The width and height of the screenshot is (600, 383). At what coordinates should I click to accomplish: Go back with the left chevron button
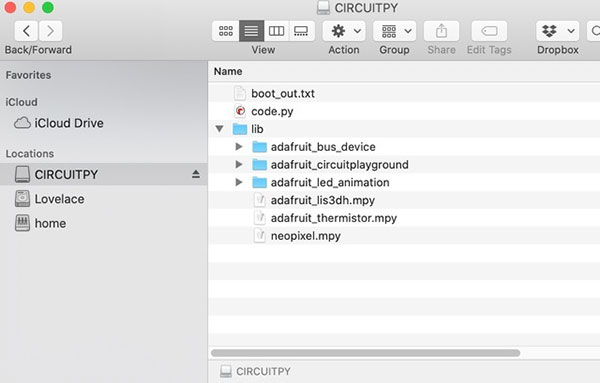click(x=26, y=31)
